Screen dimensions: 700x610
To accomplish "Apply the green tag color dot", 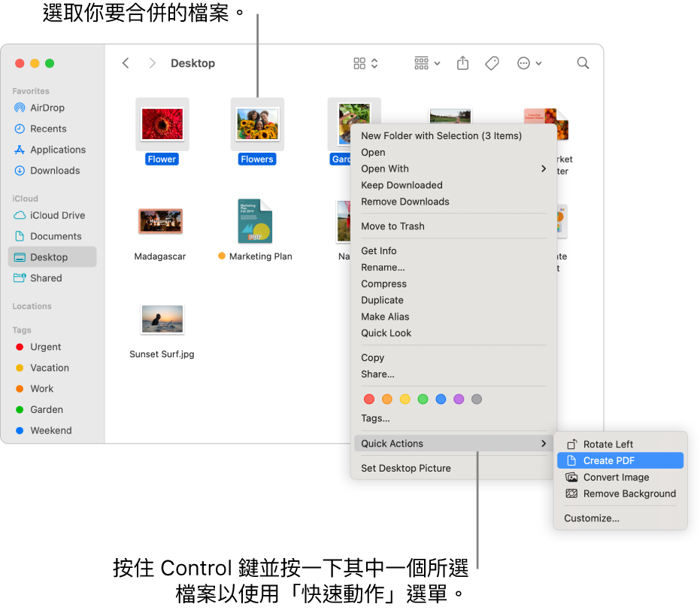I will point(423,399).
